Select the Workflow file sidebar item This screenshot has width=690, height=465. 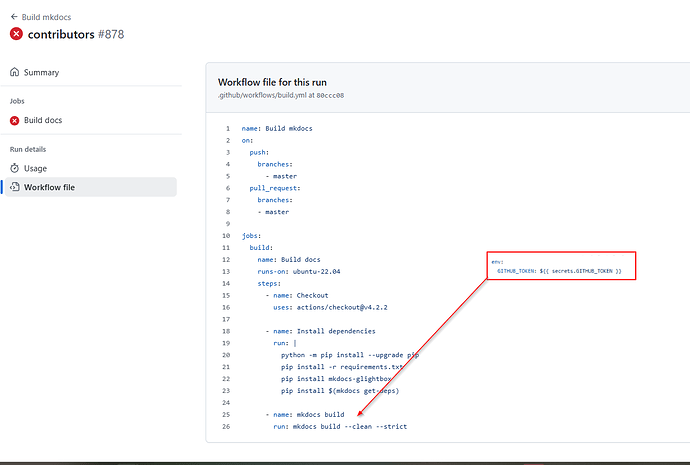(91, 187)
